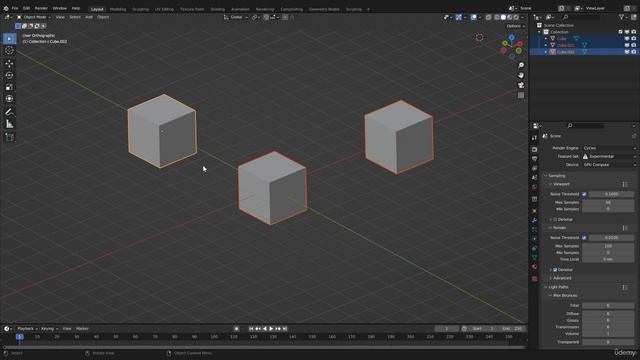Select the Cursor tool in the toolbar
Viewport: 640px width, 360px height.
pos(9,51)
